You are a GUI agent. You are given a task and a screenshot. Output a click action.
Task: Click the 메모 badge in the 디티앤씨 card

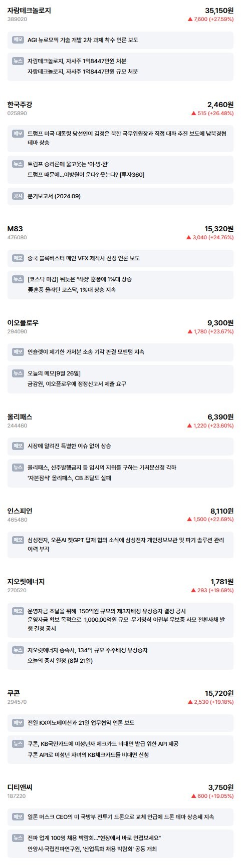(x=18, y=816)
